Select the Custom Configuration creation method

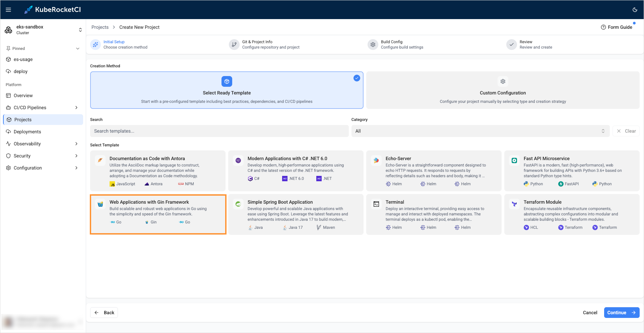tap(503, 90)
